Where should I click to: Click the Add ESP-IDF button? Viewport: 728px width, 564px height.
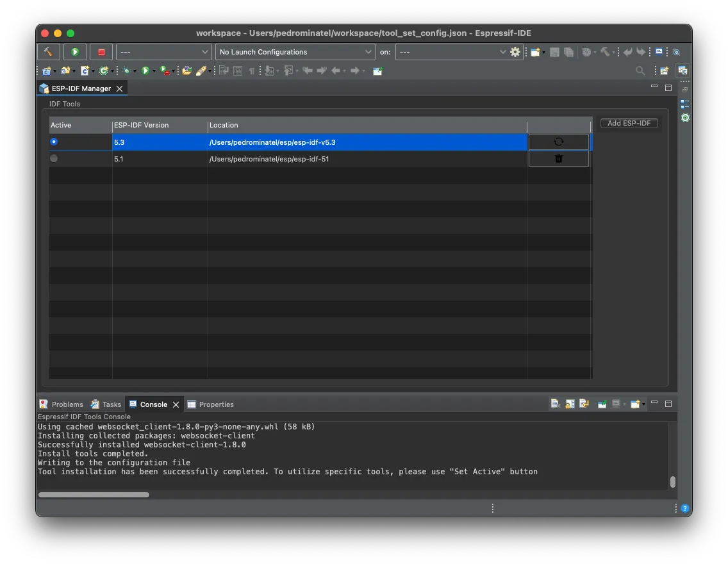pos(629,123)
